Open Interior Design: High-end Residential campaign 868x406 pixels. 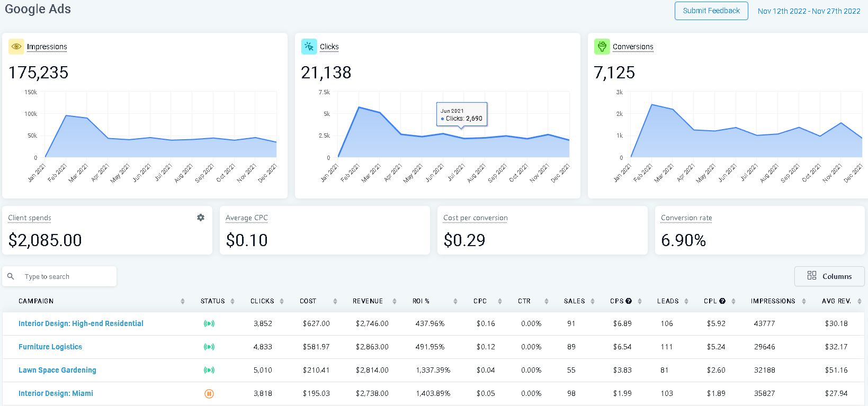81,323
